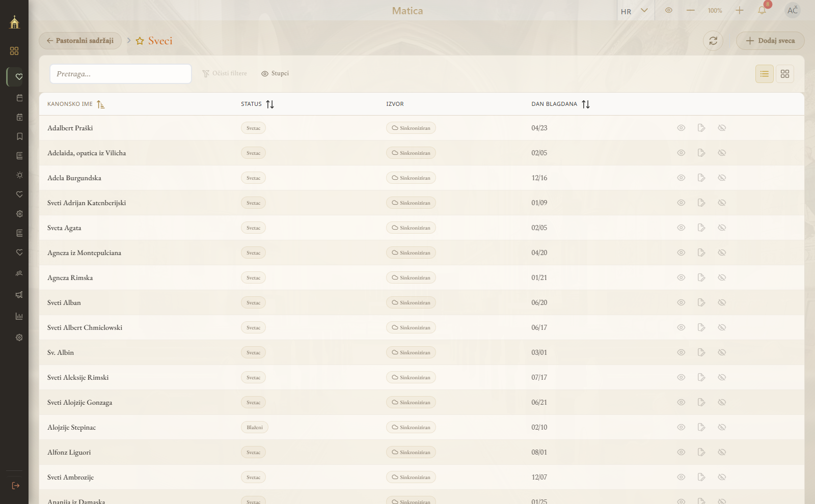
Task: Sort by Dan blagdana column
Action: pos(586,104)
